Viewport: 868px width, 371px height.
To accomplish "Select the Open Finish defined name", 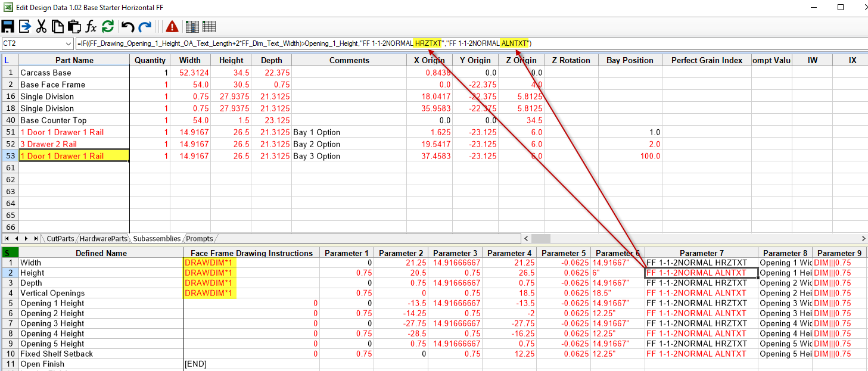I will 101,364.
